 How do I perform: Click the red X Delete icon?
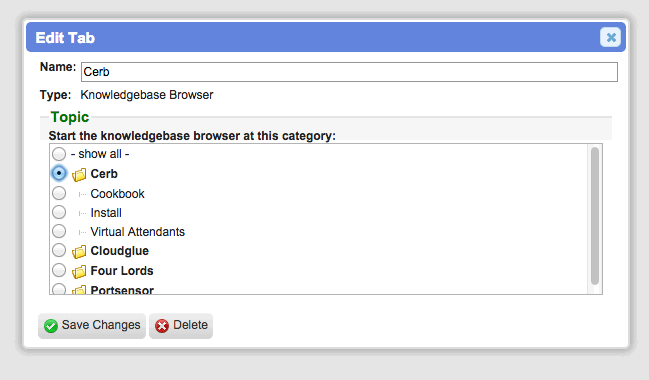162,326
